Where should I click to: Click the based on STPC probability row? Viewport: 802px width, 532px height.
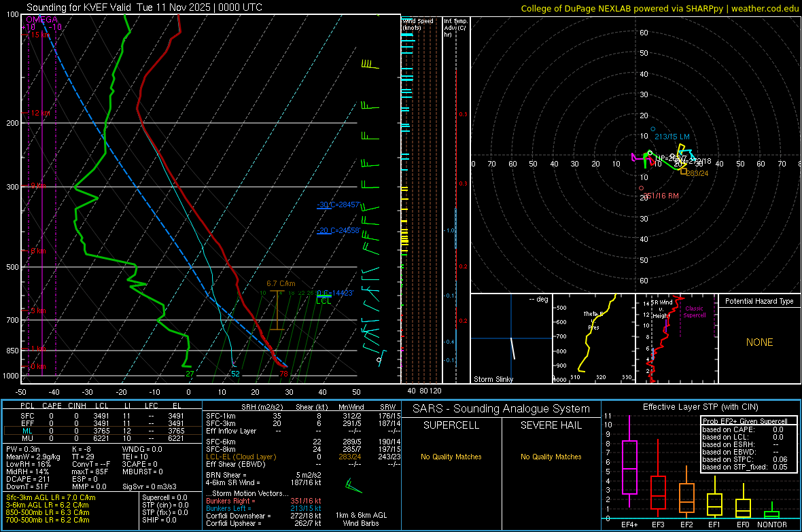[745, 459]
